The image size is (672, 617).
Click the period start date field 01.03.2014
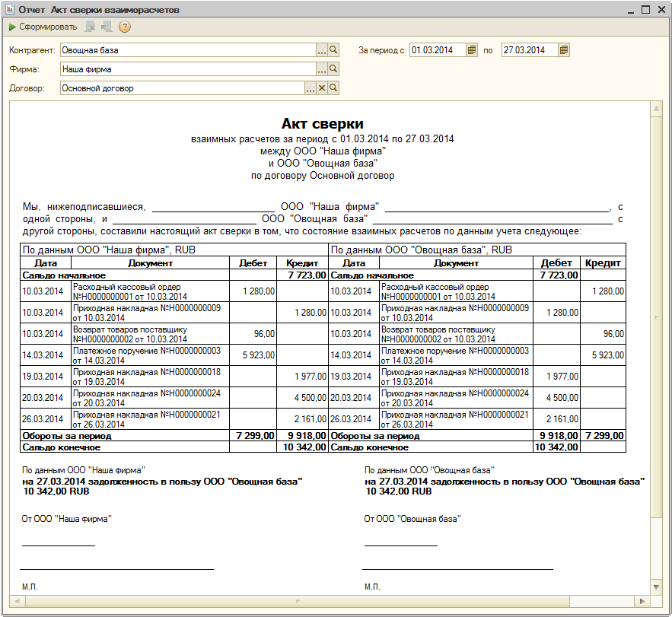point(438,50)
